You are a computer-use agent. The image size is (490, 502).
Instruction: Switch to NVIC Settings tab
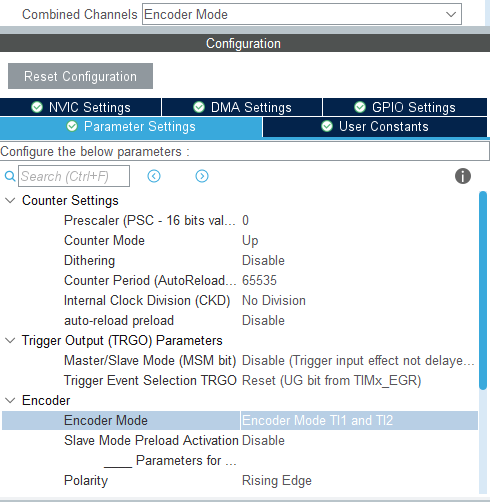(x=81, y=107)
